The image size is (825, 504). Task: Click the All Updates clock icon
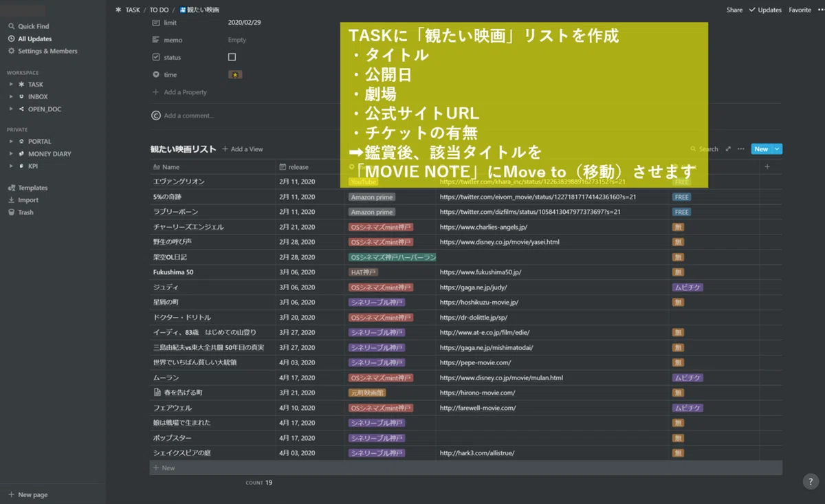12,39
